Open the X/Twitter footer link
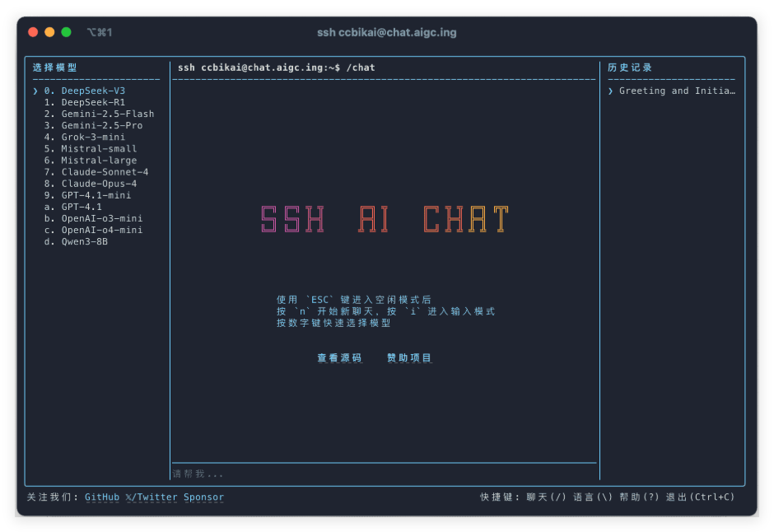This screenshot has width=774, height=532. click(151, 497)
